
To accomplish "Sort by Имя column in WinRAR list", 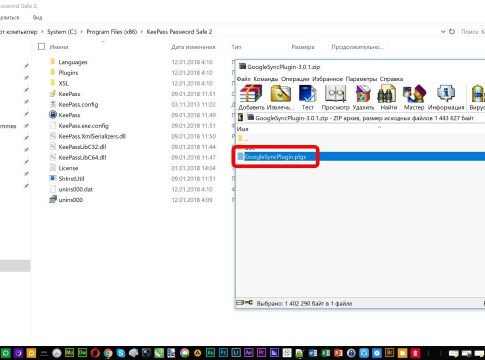I will pyautogui.click(x=242, y=129).
